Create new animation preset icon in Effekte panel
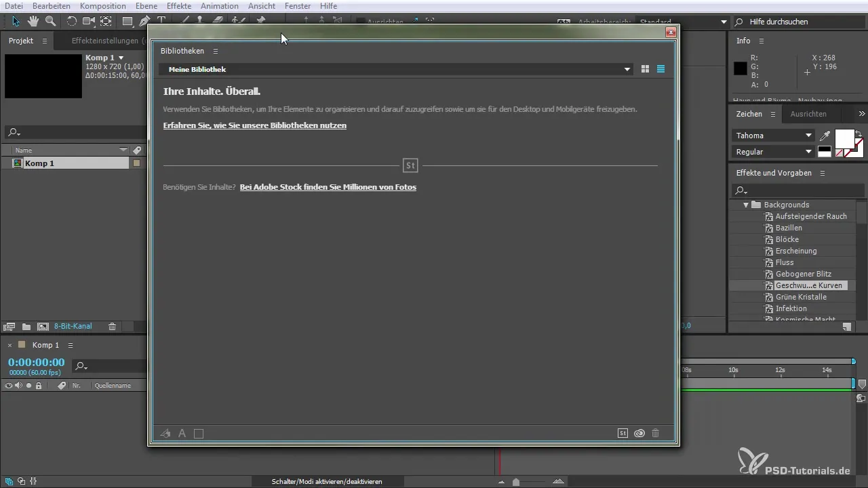868x488 pixels. (x=847, y=326)
